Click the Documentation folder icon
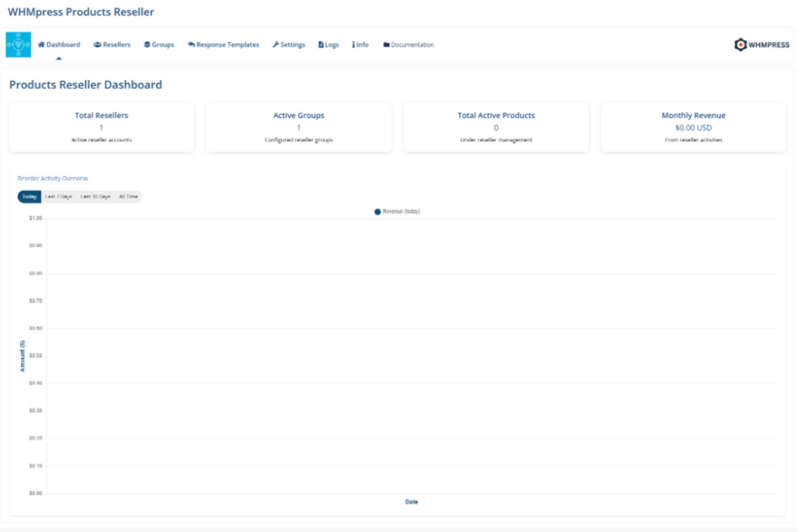 386,45
